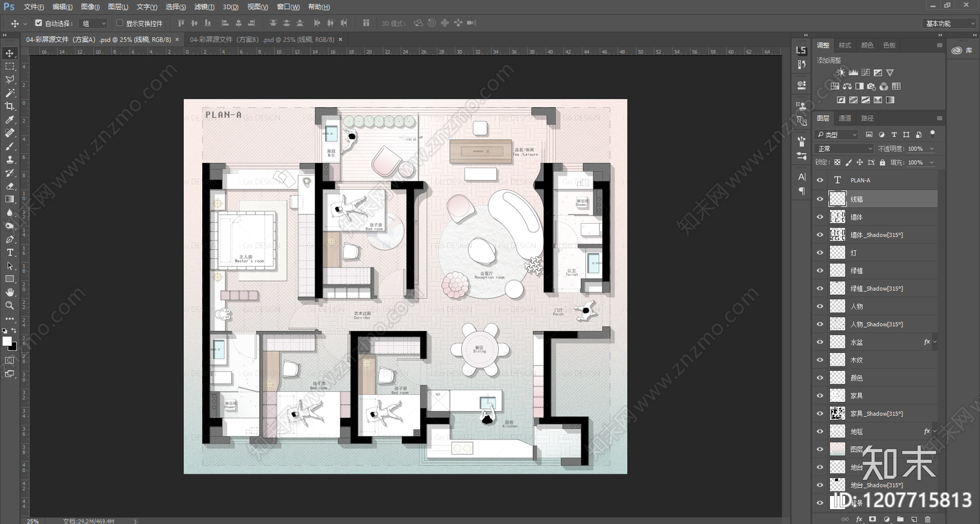The image size is (980, 524).
Task: Select the Rectangular Marquee tool
Action: [x=10, y=66]
